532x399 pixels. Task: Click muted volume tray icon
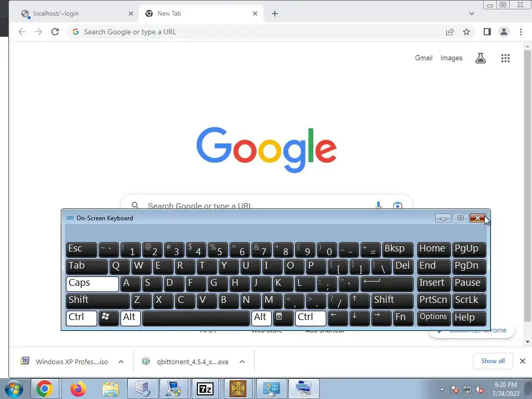480,389
